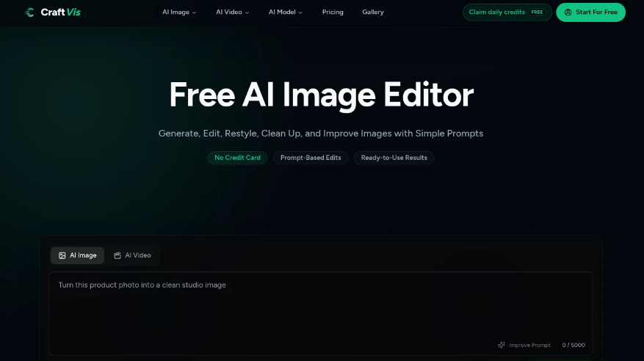Click the clapperboard icon on AI Video tab
The height and width of the screenshot is (361, 644).
117,255
